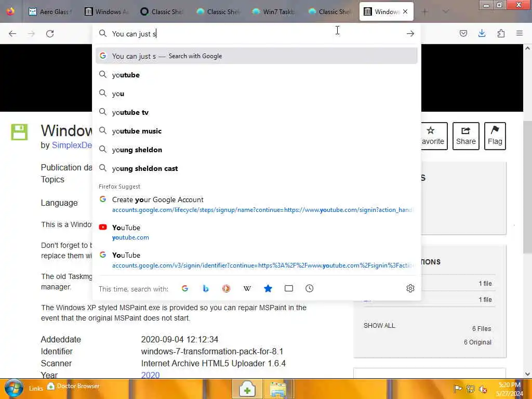Reload the page with the refresh icon

point(50,34)
